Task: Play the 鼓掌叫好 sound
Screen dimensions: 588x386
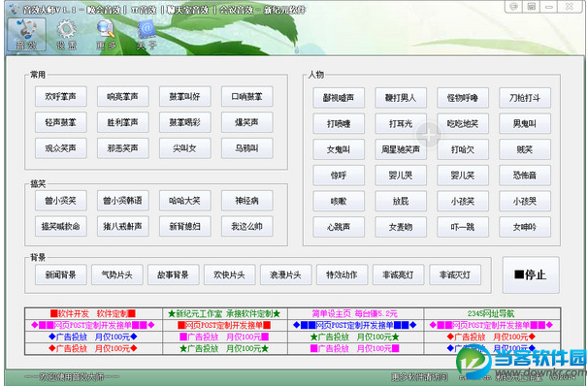Action: 185,97
